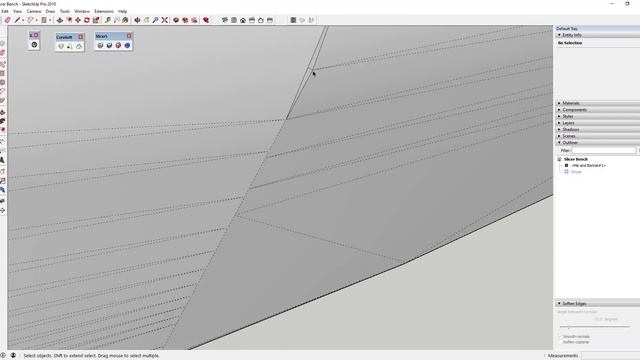The width and height of the screenshot is (640, 360).
Task: Select the Line pencil tool
Action: pos(17,20)
